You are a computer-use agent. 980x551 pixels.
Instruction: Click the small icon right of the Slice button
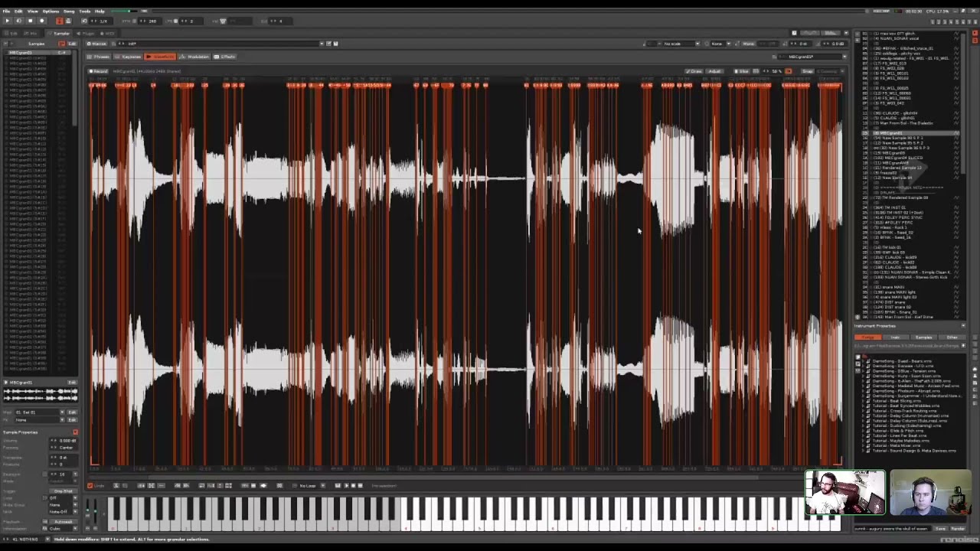[756, 71]
